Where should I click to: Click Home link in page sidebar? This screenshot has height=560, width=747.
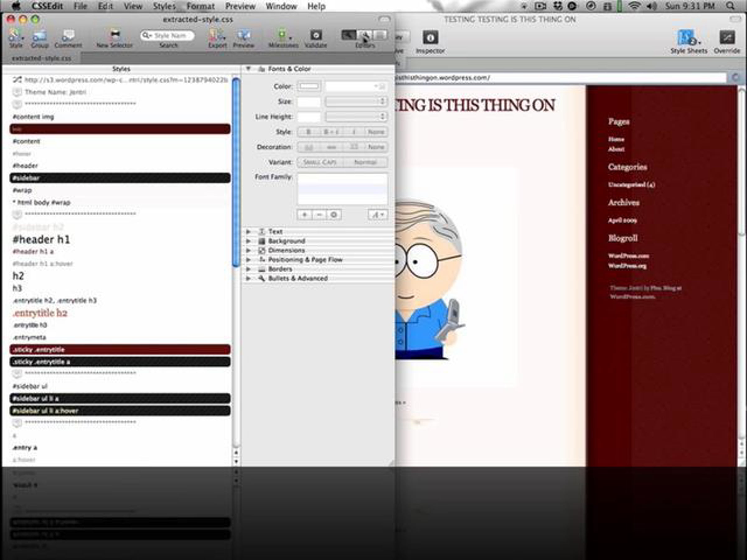coord(616,139)
